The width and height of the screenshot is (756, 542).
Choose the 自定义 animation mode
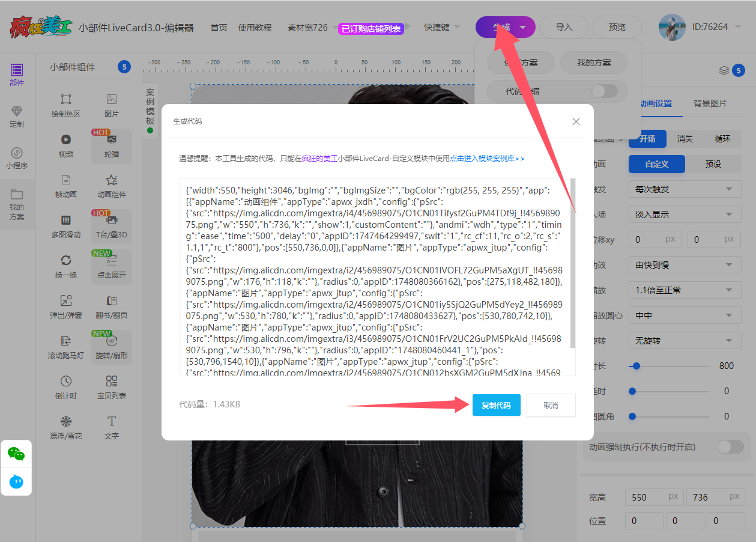[657, 164]
